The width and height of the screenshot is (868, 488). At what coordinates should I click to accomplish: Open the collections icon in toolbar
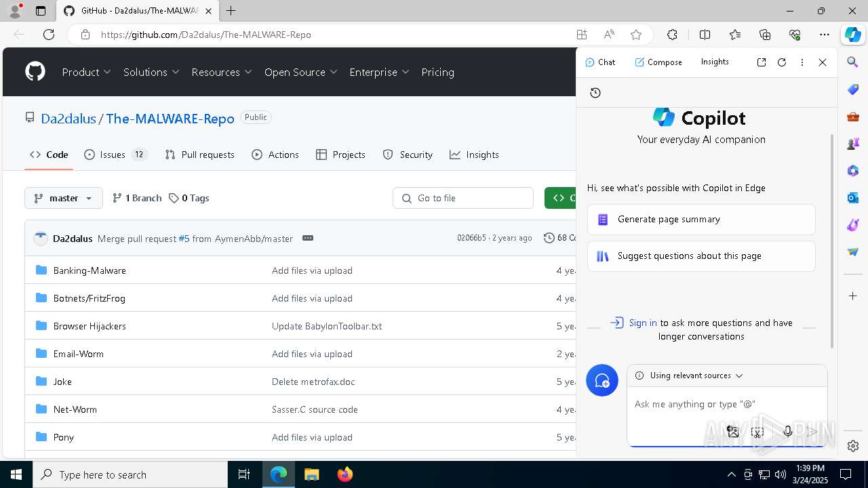click(x=765, y=35)
